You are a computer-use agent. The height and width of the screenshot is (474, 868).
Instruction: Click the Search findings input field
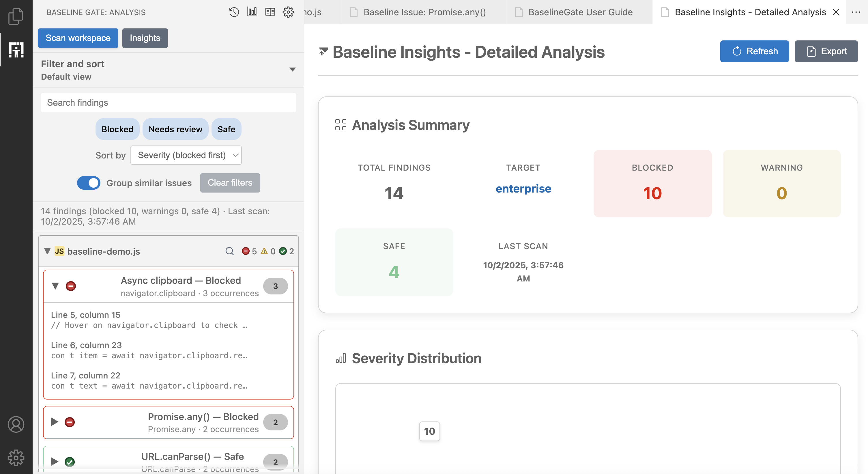168,102
